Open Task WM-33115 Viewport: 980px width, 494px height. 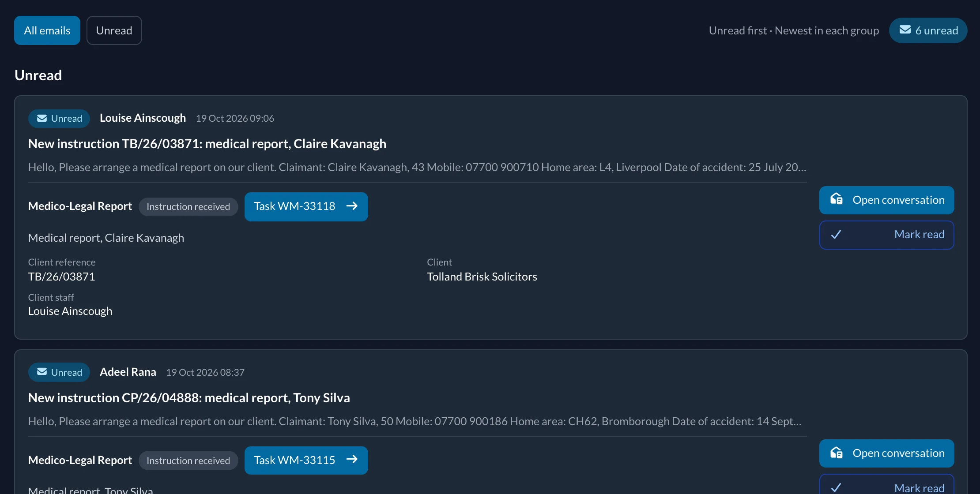(306, 460)
